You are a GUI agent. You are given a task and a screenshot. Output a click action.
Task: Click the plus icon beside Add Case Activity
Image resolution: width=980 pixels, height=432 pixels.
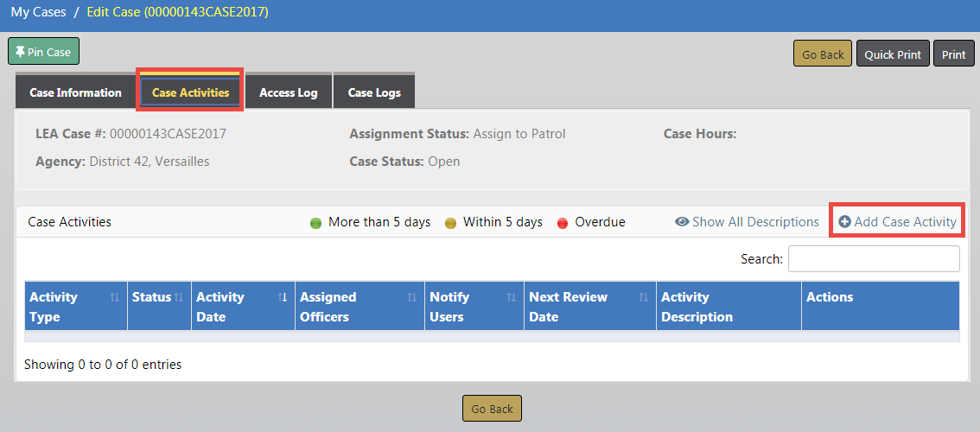tap(845, 222)
